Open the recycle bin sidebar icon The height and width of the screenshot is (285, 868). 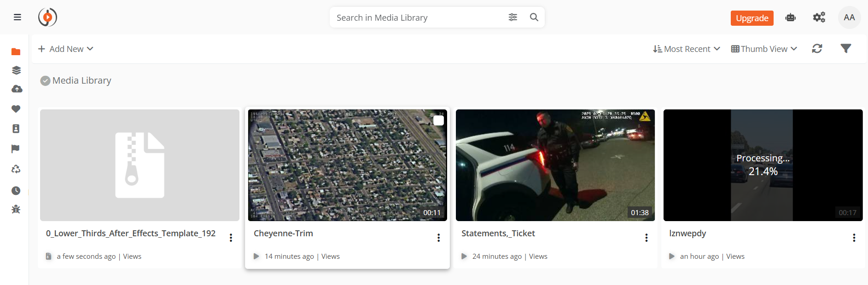pyautogui.click(x=16, y=169)
